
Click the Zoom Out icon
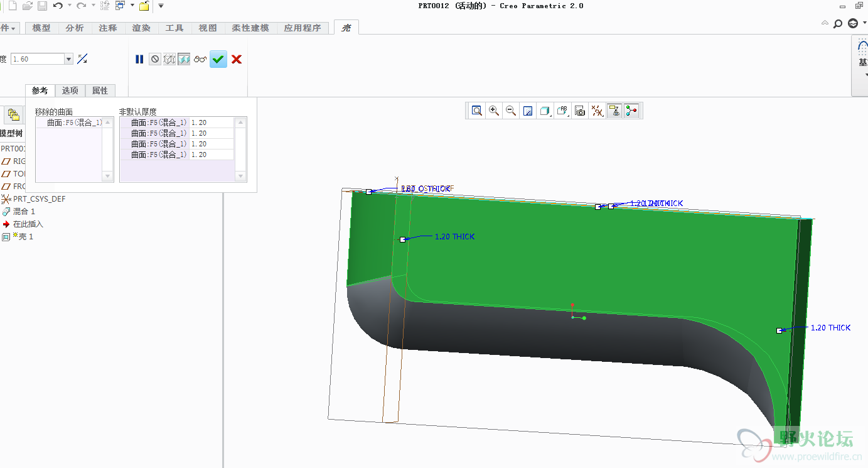[x=511, y=111]
